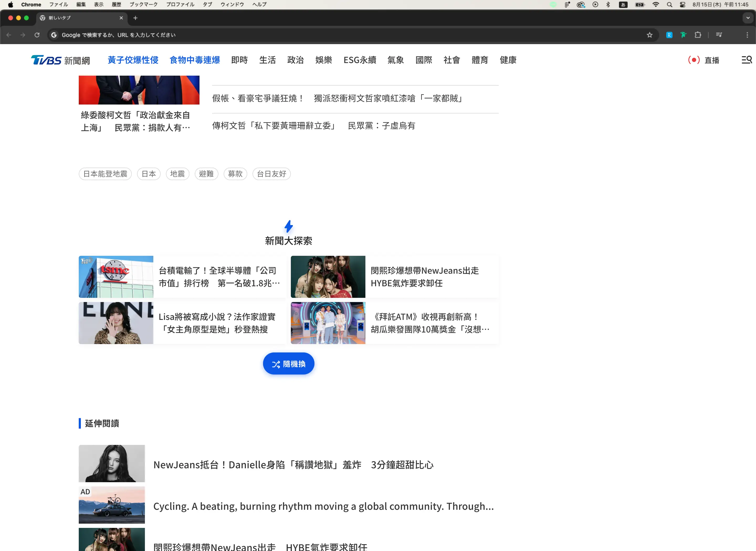Expand the tab search dropdown arrow

pyautogui.click(x=748, y=18)
